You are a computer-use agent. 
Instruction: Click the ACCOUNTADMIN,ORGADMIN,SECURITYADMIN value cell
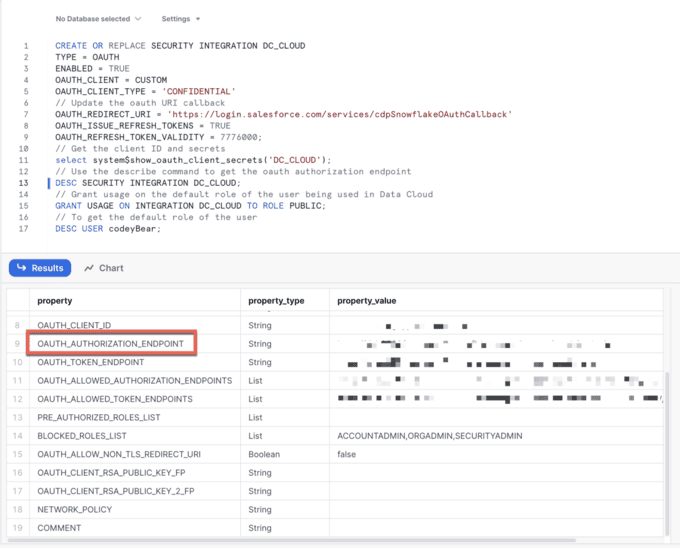click(x=430, y=436)
